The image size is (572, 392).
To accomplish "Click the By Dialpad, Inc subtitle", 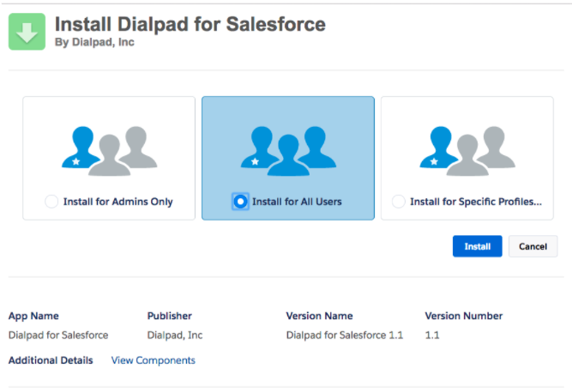I will click(x=94, y=42).
